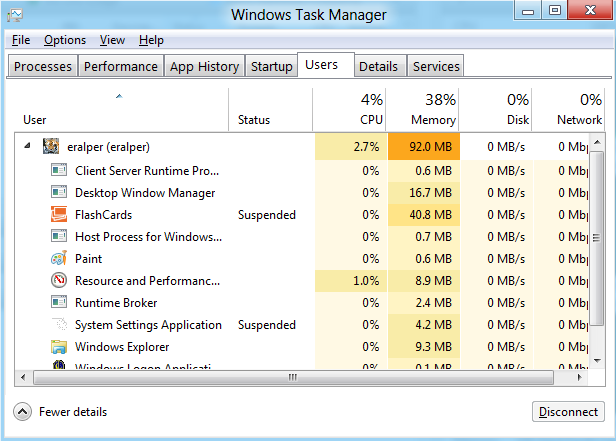Select the Users tab
Image resolution: width=616 pixels, height=441 pixels.
point(326,65)
